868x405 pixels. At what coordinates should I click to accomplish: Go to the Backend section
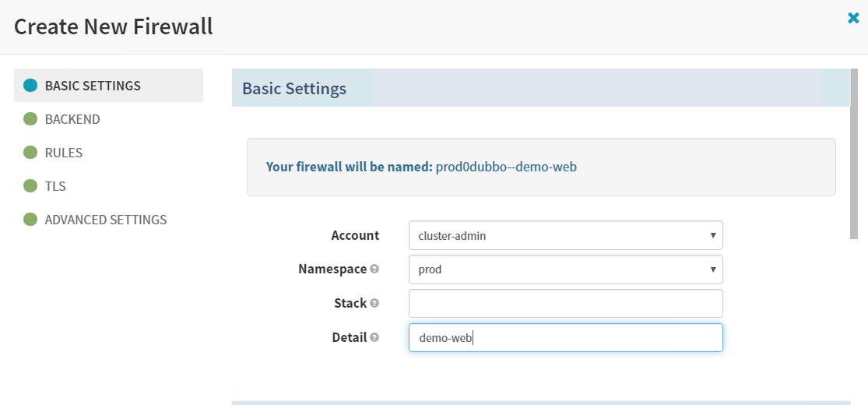pos(72,119)
